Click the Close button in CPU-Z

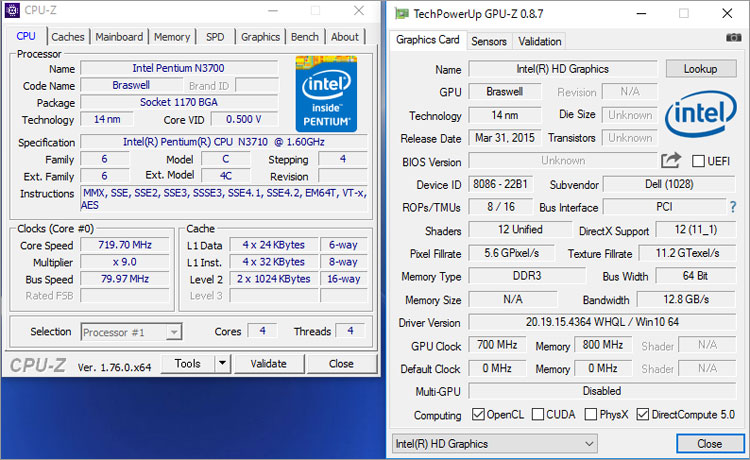pos(342,363)
